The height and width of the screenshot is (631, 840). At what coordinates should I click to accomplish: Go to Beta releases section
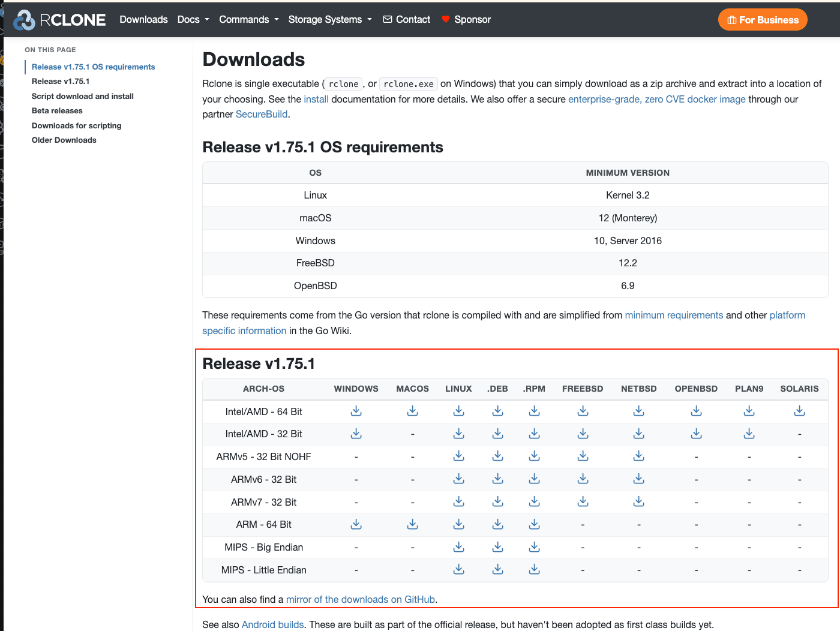(x=57, y=111)
